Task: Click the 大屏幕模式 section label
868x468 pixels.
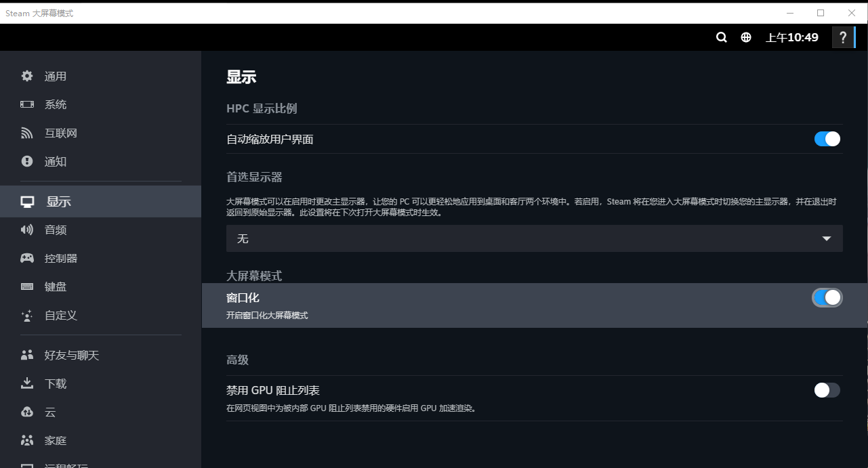Action: coord(254,276)
